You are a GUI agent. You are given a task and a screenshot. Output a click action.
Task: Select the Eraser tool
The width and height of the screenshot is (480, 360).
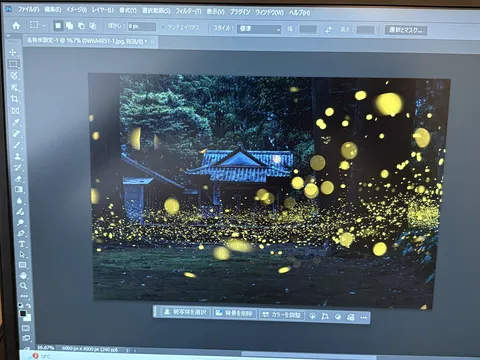[19, 179]
